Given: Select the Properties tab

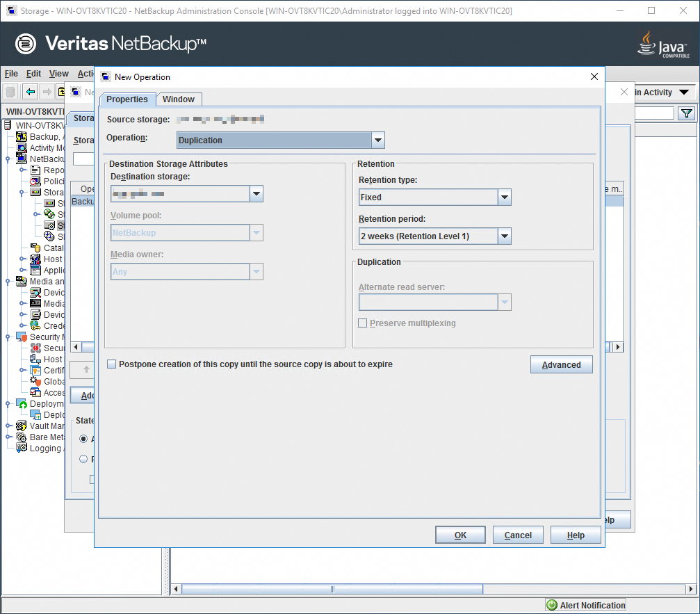Looking at the screenshot, I should pos(127,99).
